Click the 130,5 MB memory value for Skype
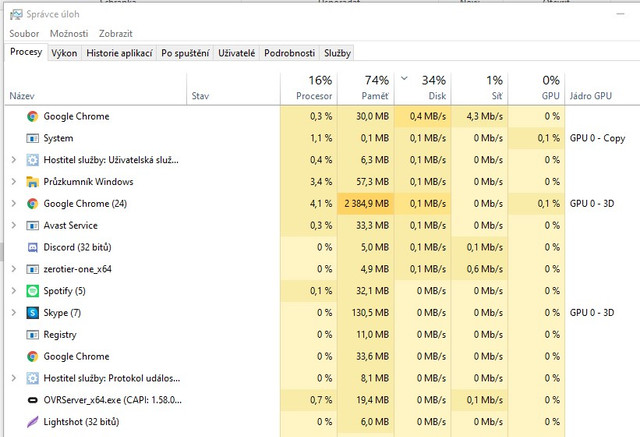Screen dimensions: 640x437 (x=370, y=313)
